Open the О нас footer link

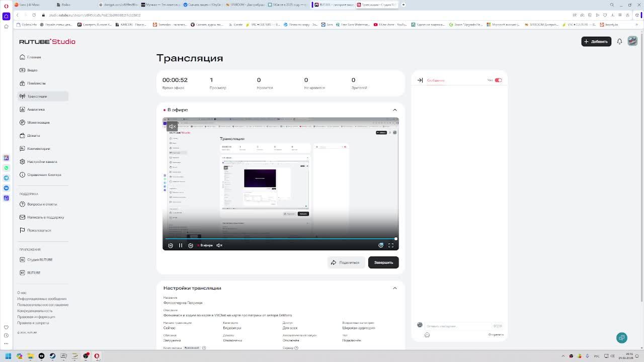(22, 293)
